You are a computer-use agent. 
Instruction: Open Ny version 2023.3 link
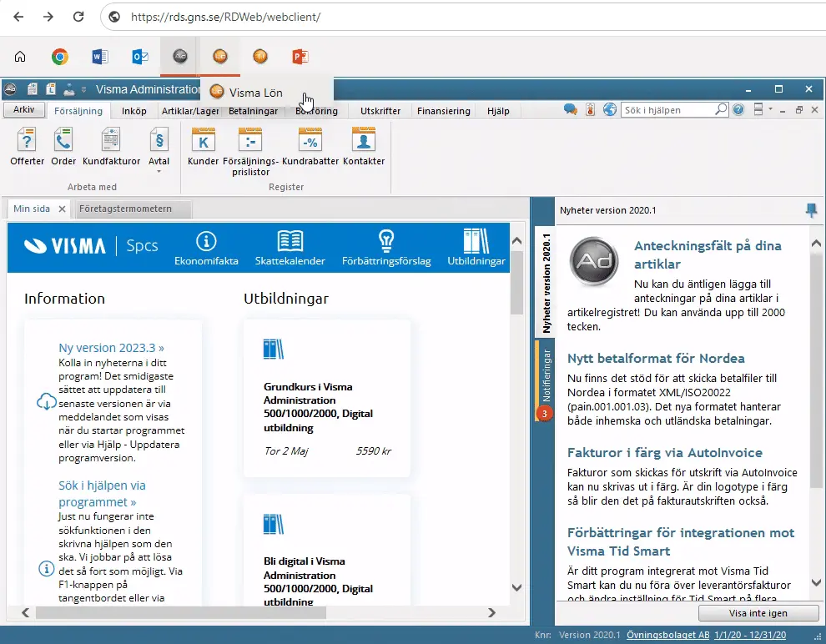(111, 348)
